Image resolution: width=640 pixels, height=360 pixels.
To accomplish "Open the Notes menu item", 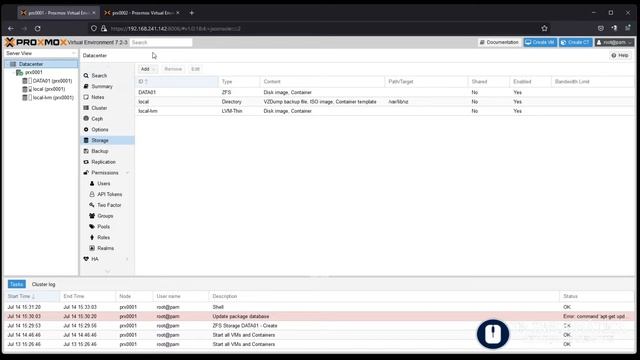I will click(x=98, y=97).
